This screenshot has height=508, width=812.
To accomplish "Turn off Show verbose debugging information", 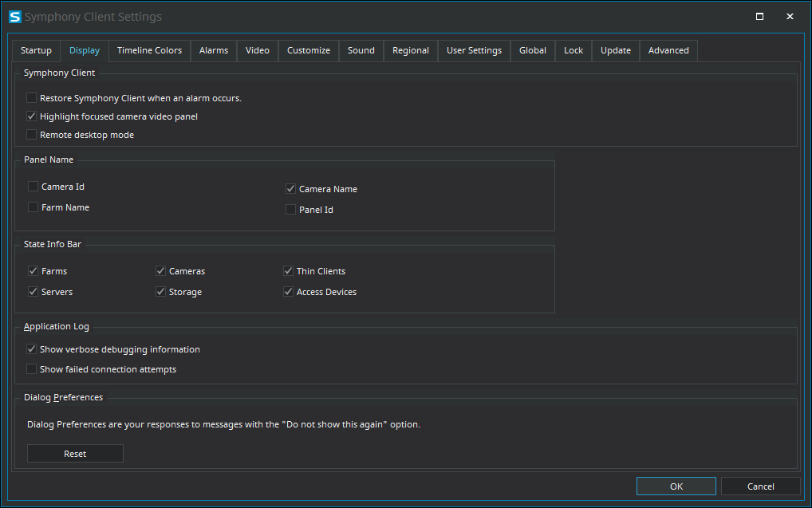I will (x=32, y=349).
